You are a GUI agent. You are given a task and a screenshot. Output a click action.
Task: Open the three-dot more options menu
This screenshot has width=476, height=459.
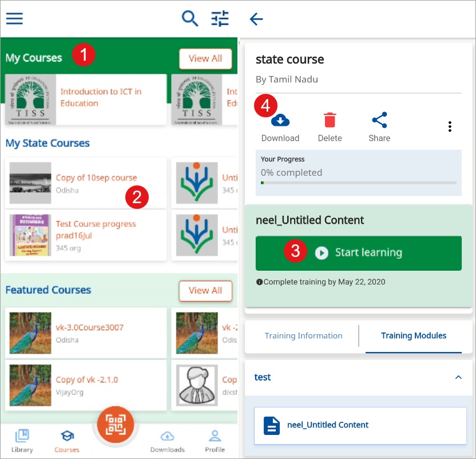pos(450,126)
